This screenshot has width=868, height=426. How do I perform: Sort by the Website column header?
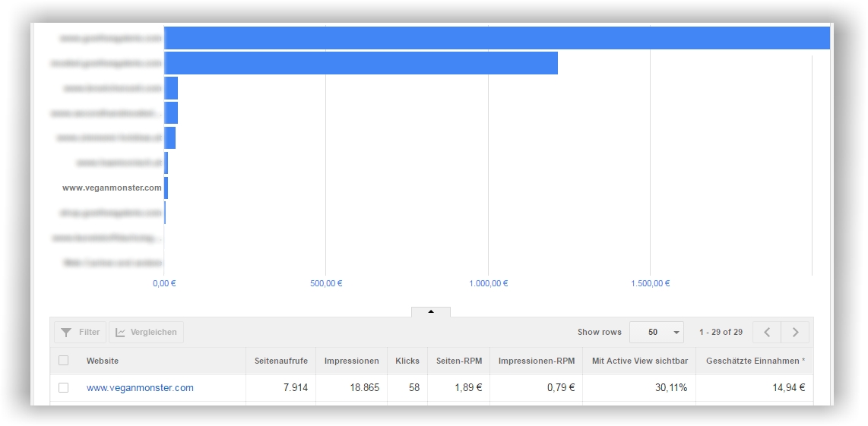(x=103, y=361)
